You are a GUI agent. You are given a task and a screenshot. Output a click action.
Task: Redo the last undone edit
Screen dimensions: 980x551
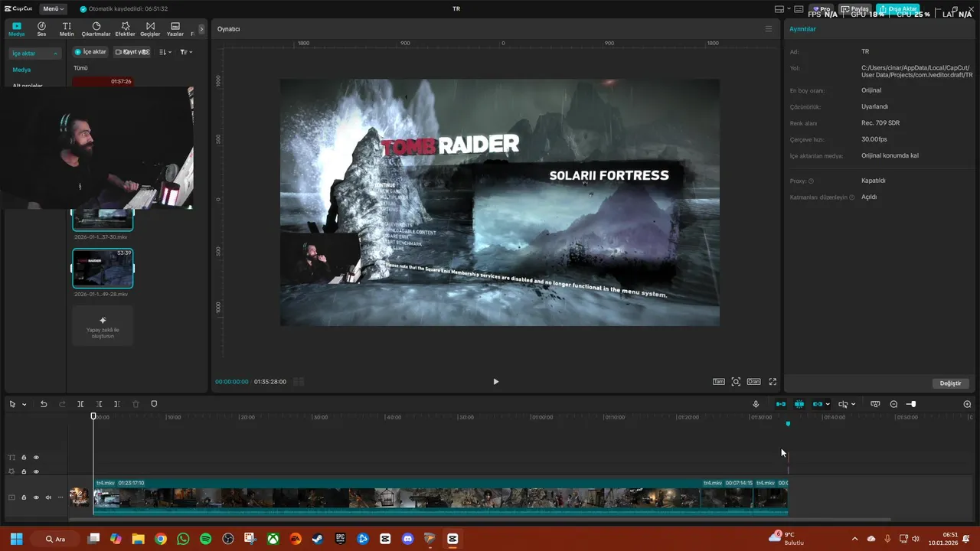(62, 404)
